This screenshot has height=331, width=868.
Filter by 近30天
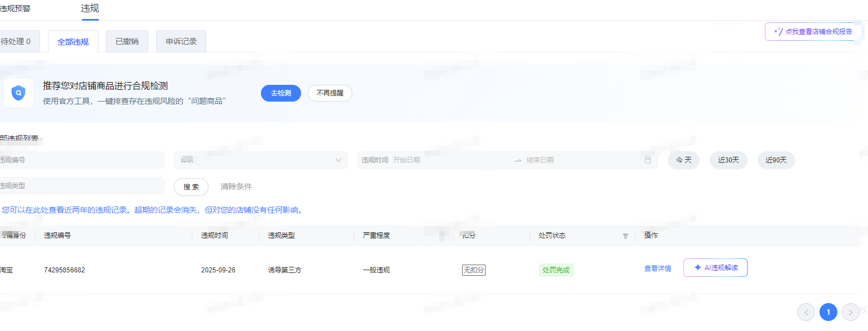coord(728,160)
